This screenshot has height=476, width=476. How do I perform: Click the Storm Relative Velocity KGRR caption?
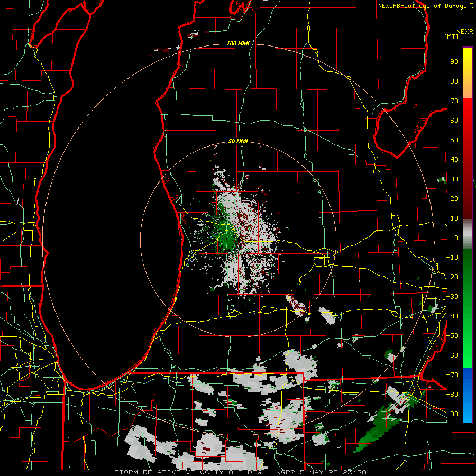pyautogui.click(x=240, y=472)
